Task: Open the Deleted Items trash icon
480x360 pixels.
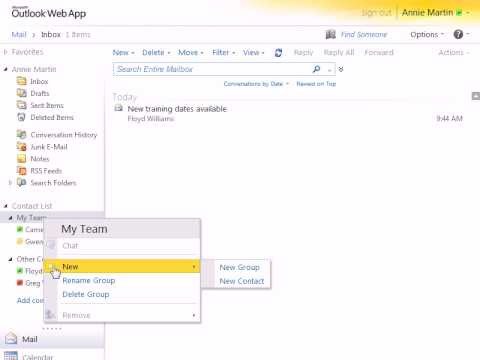Action: click(22, 117)
